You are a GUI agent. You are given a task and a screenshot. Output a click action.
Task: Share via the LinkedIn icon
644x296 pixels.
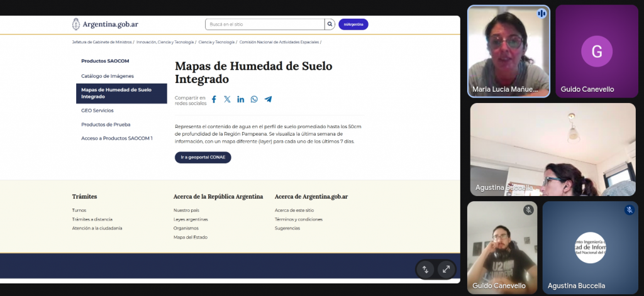pos(241,99)
